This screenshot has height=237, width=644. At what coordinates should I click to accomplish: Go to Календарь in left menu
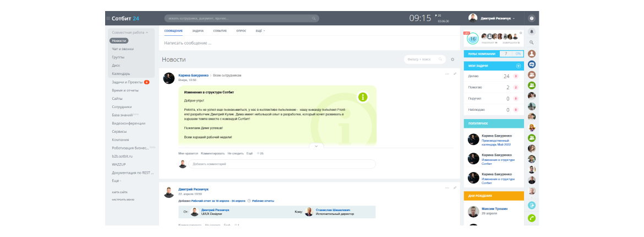pos(121,74)
